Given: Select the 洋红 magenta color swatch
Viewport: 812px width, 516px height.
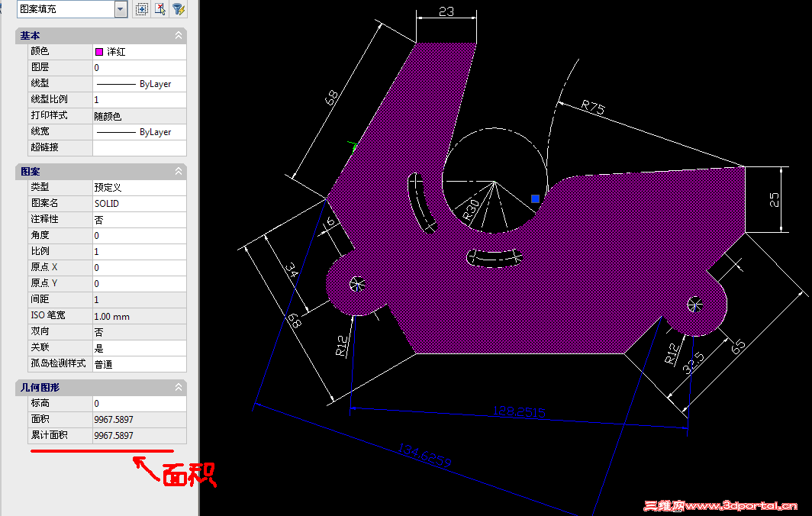Looking at the screenshot, I should click(99, 51).
